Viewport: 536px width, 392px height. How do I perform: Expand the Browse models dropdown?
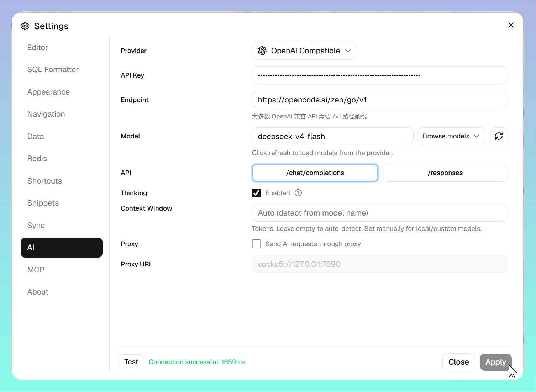451,136
